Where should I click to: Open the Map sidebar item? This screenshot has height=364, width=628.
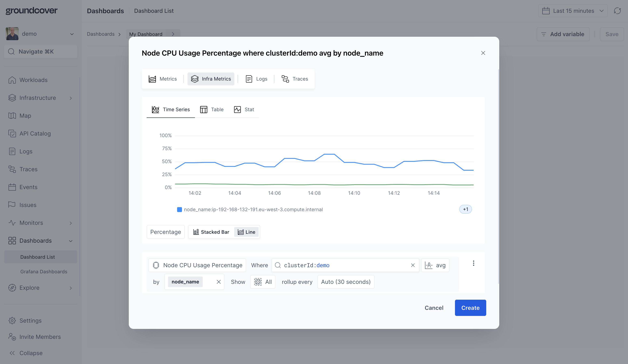click(x=25, y=115)
